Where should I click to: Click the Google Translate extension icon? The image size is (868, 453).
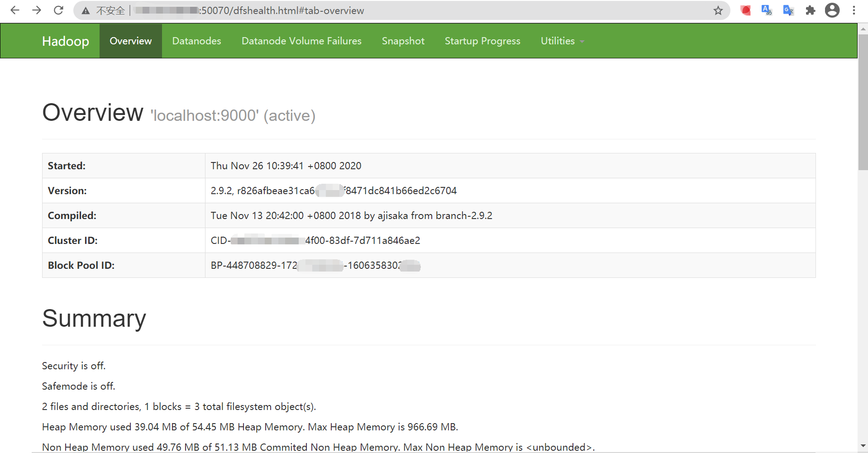pos(788,10)
